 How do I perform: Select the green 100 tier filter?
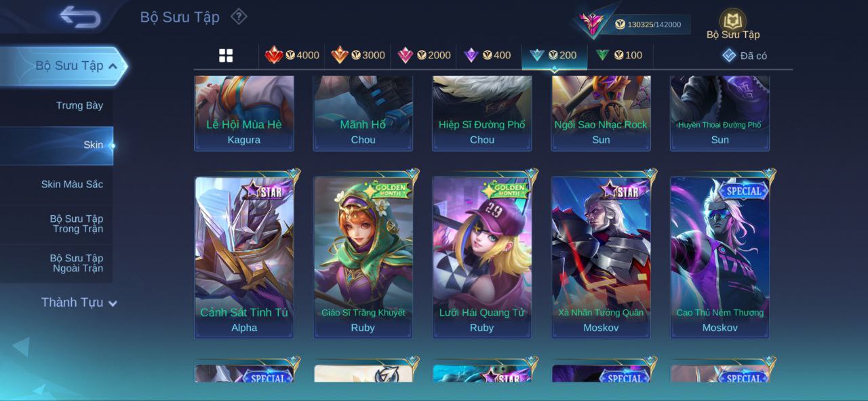618,56
